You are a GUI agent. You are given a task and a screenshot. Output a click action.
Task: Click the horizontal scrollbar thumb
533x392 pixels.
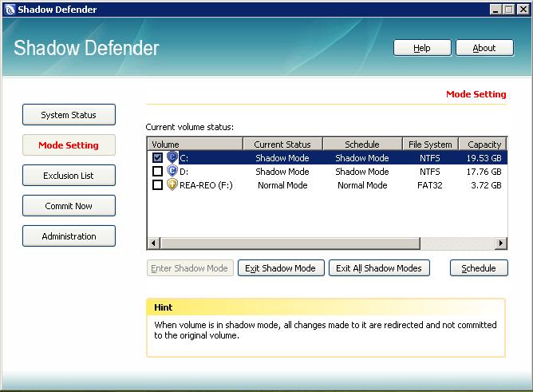[x=290, y=243]
